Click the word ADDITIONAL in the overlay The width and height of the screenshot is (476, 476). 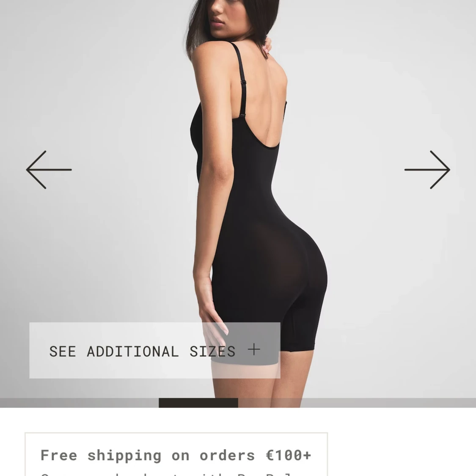(x=133, y=352)
